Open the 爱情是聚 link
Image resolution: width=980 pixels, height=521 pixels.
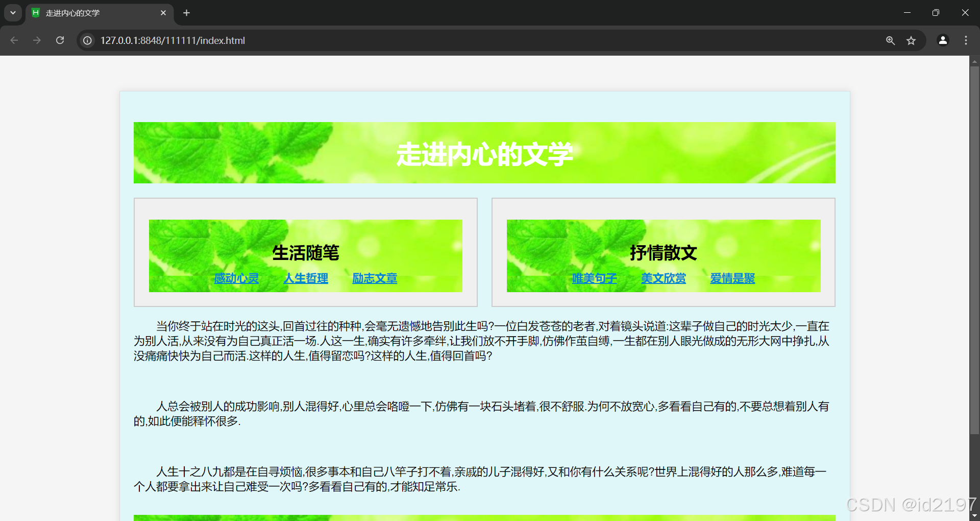click(732, 278)
